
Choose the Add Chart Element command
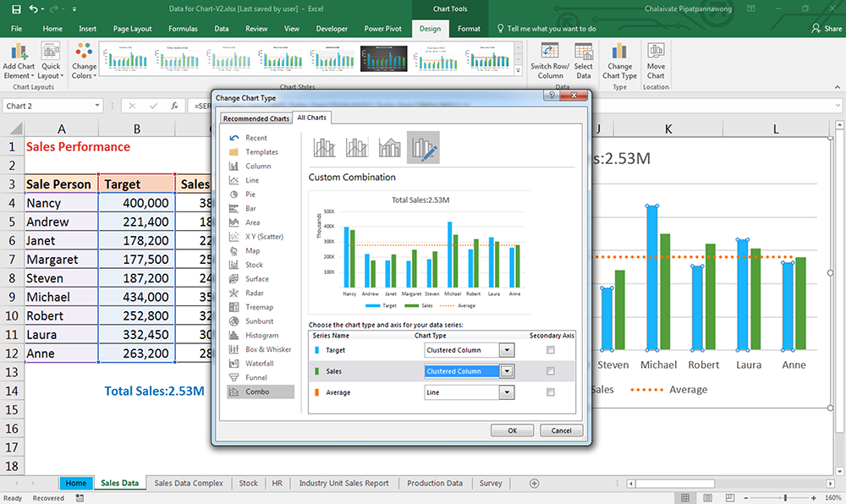pyautogui.click(x=18, y=63)
